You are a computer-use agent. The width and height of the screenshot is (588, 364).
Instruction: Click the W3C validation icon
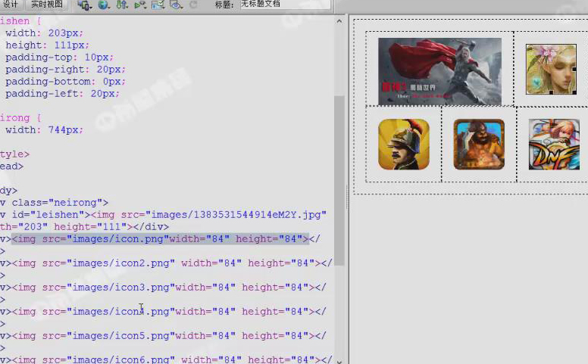[x=140, y=5]
